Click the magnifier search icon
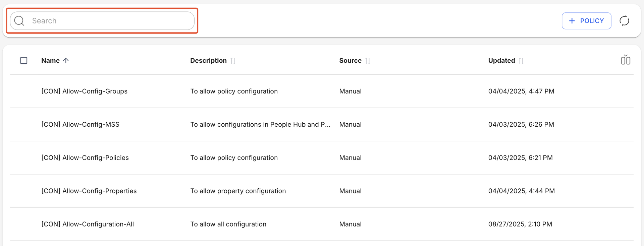The height and width of the screenshot is (246, 644). (x=19, y=21)
